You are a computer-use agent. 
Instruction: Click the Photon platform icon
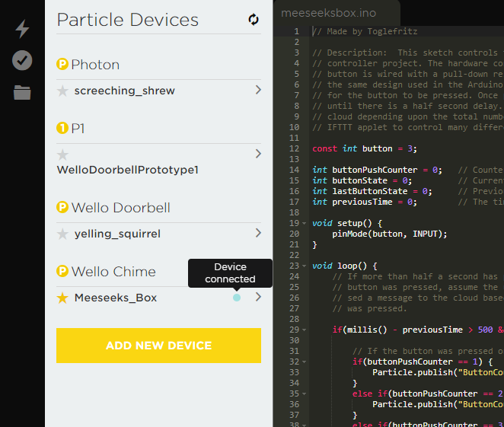point(62,64)
